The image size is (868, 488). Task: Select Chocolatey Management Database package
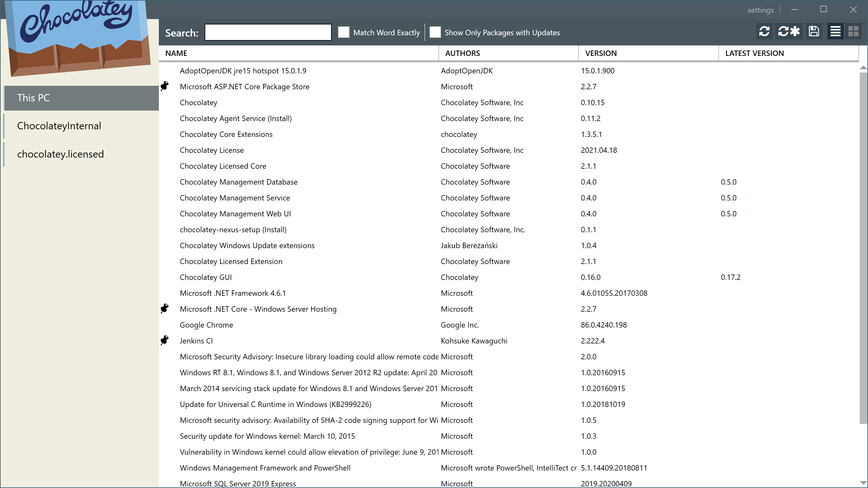pos(509,182)
